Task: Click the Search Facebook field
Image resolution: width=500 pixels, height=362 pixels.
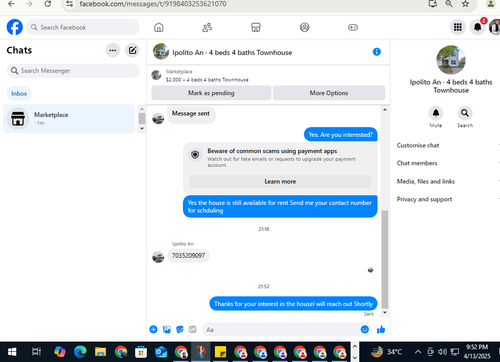Action: 83,27
